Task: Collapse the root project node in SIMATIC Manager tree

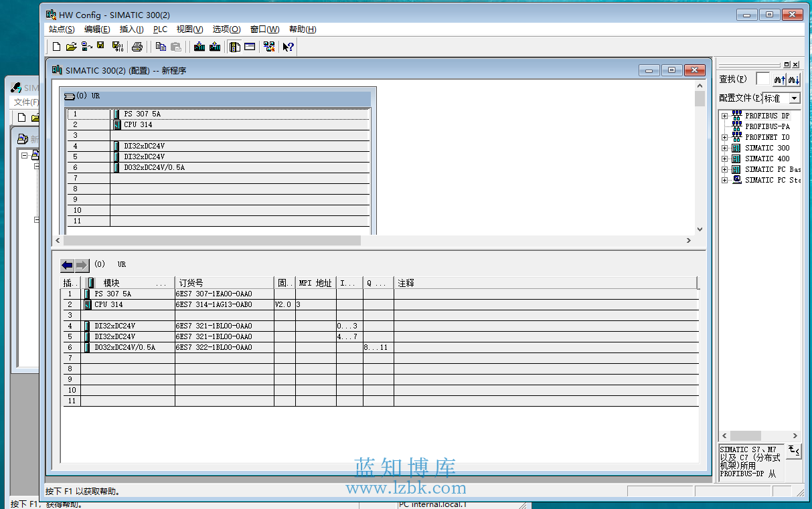Action: pyautogui.click(x=25, y=155)
